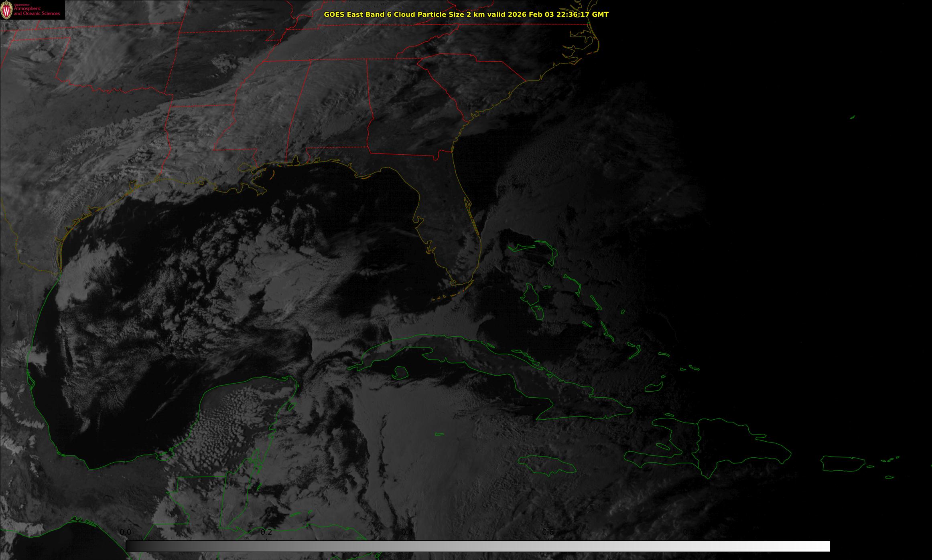
Task: Click the Jamaica island outline
Action: click(546, 464)
